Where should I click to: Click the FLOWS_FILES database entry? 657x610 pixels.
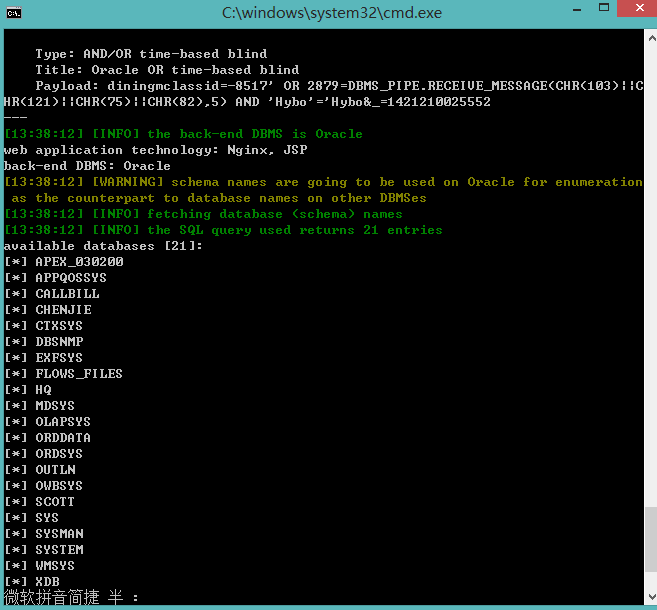point(64,373)
